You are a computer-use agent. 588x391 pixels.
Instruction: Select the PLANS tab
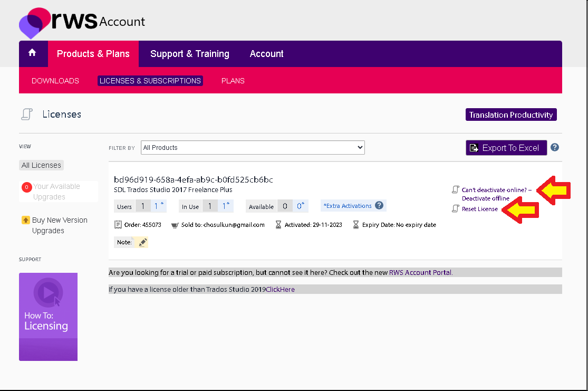pos(233,80)
